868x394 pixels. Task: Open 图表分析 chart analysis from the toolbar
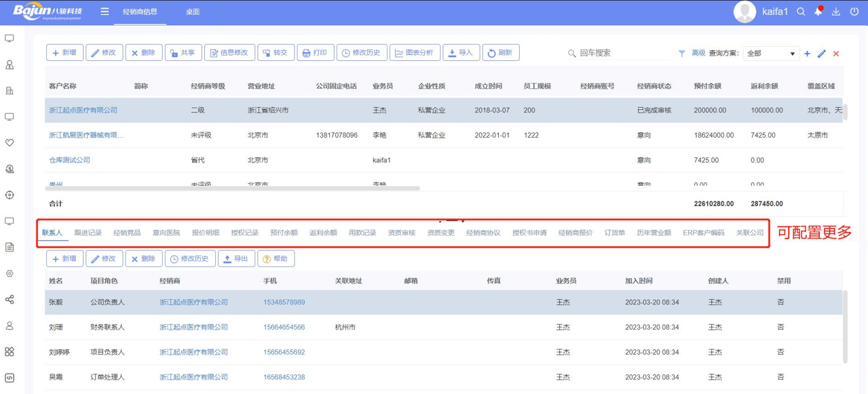click(415, 52)
